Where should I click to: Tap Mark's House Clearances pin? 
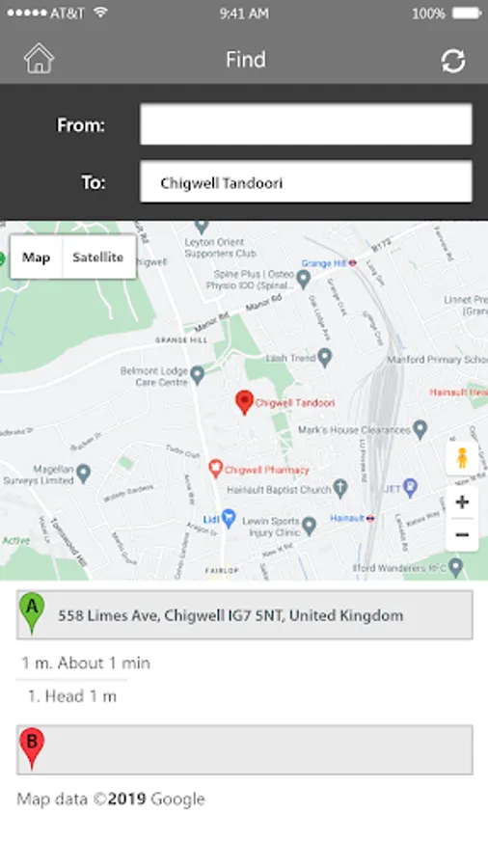(420, 429)
